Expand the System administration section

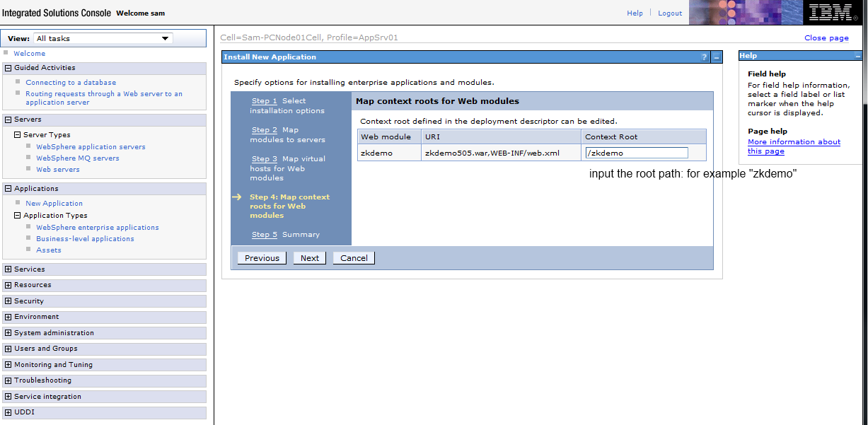[x=8, y=333]
